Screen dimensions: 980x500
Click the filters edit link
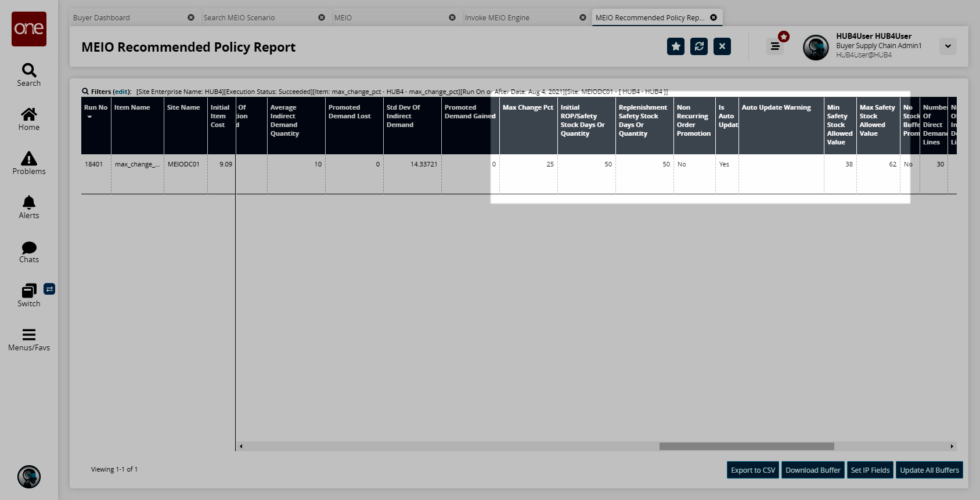coord(121,92)
